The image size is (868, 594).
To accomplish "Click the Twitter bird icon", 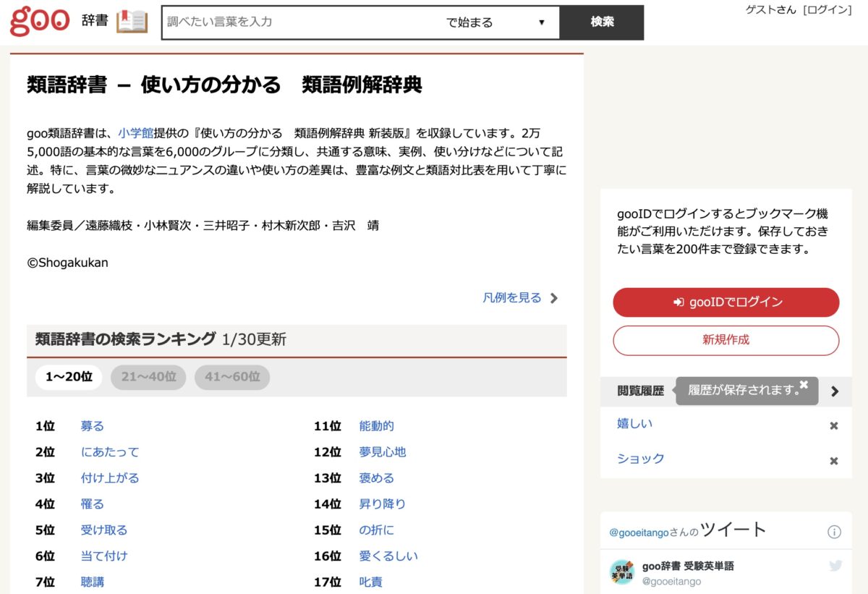I will coord(835,566).
